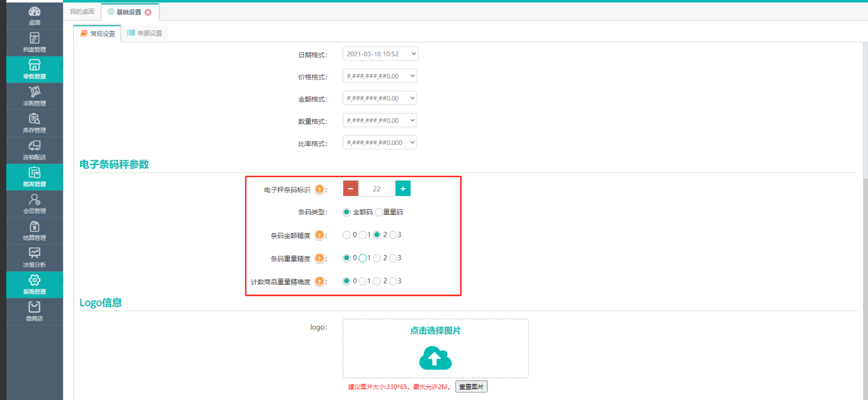The image size is (868, 400).
Task: Open 库存管理 in the sidebar
Action: [x=34, y=123]
